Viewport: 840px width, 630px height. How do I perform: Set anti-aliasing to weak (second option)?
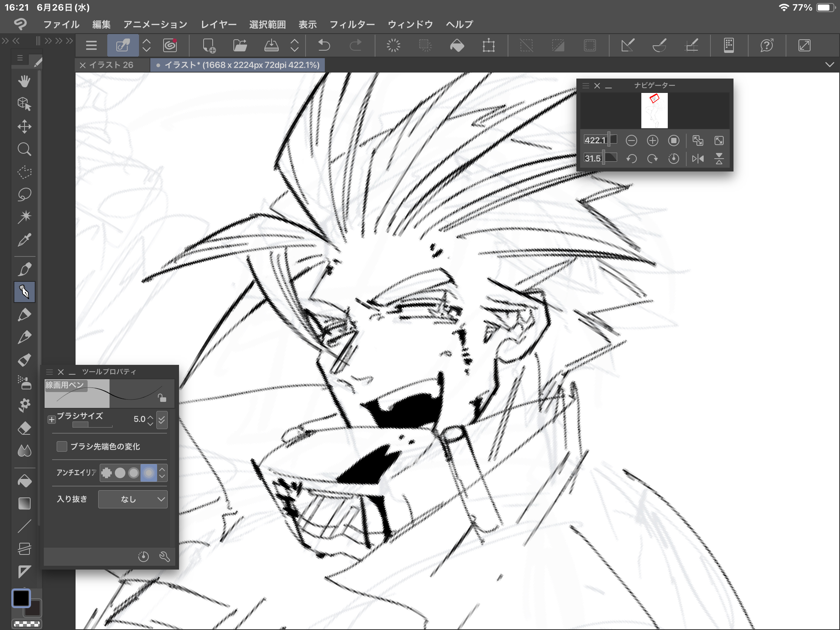tap(120, 473)
